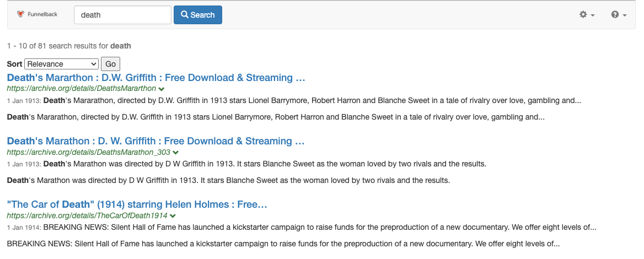Open the gear settings menu
The width and height of the screenshot is (644, 259).
tap(586, 15)
